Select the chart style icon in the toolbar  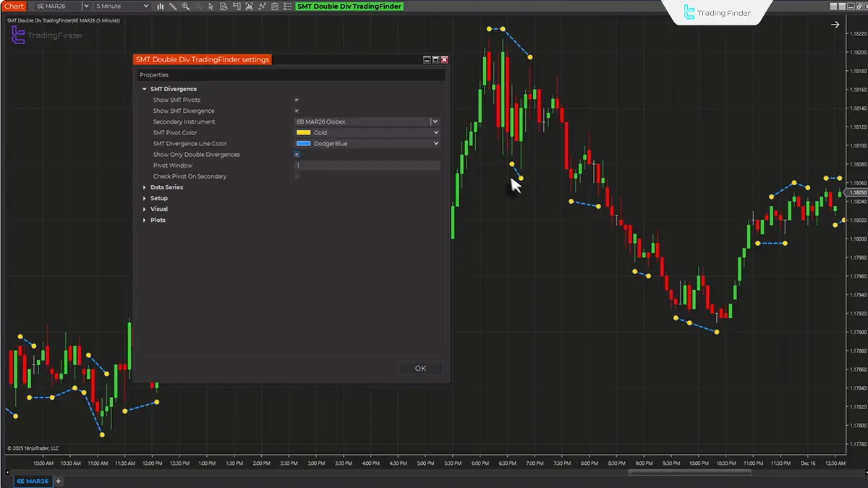point(160,6)
